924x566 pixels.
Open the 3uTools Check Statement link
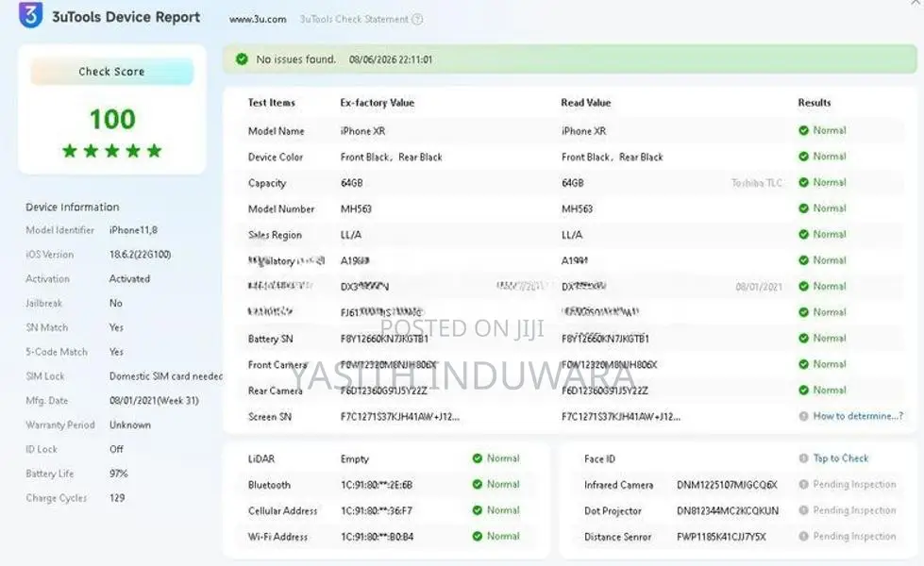click(354, 20)
